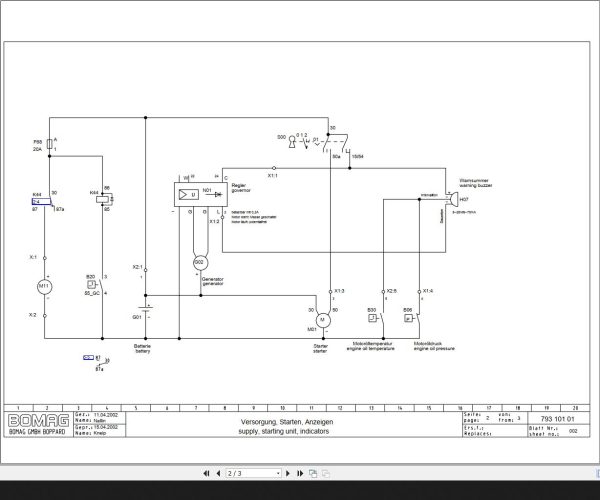The image size is (600, 500).
Task: Go to the next page
Action: click(288, 474)
